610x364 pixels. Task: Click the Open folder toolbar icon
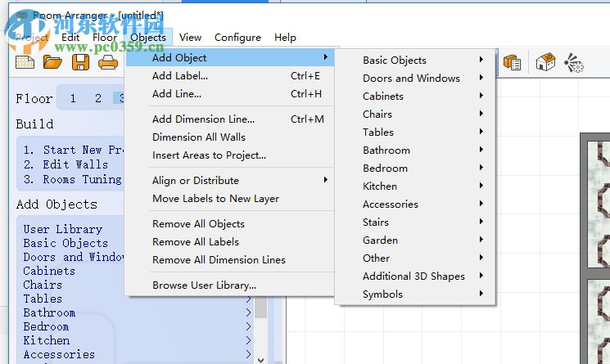pyautogui.click(x=52, y=62)
